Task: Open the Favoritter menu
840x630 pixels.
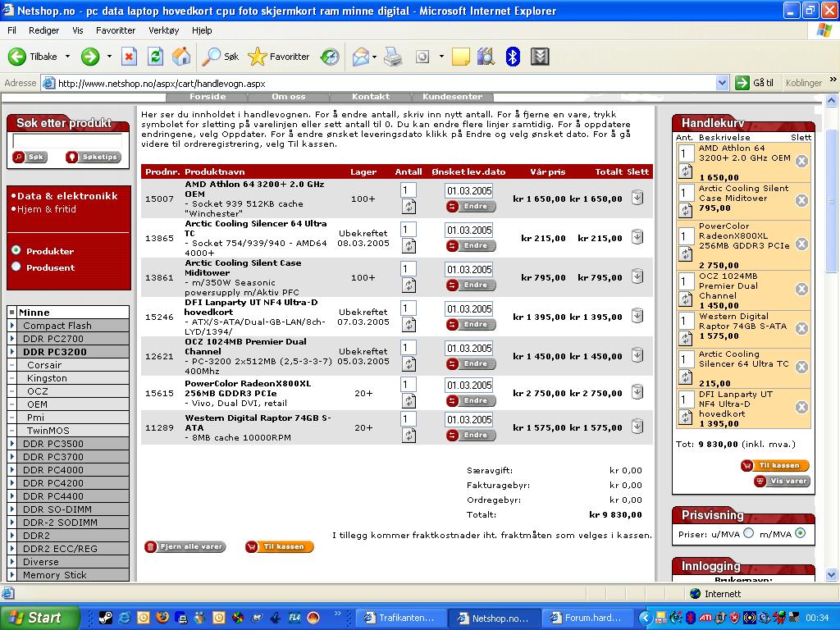Action: 116,30
